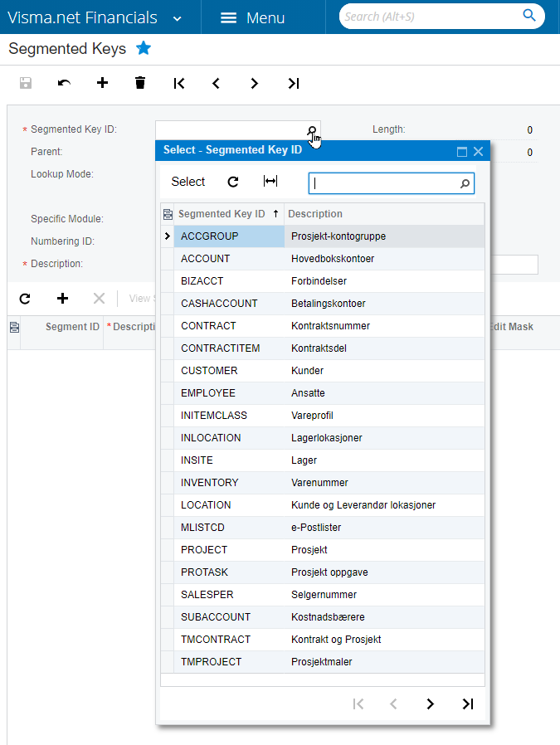Sort by Segmented Key ID column header
560x745 pixels.
[x=222, y=214]
